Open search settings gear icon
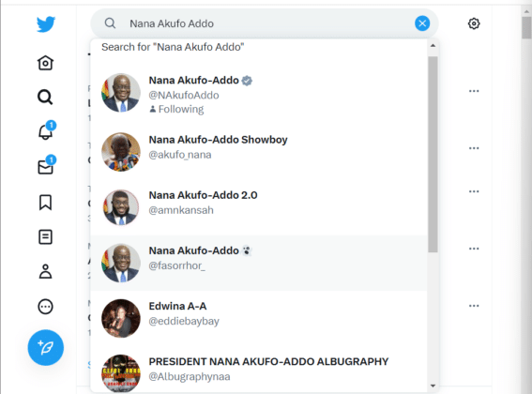This screenshot has width=532, height=394. (474, 23)
